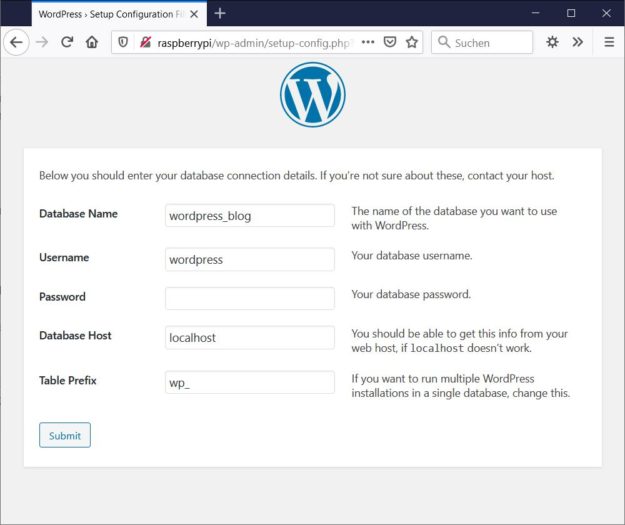The height and width of the screenshot is (525, 625).
Task: Open tracking protection shield icon
Action: (123, 42)
